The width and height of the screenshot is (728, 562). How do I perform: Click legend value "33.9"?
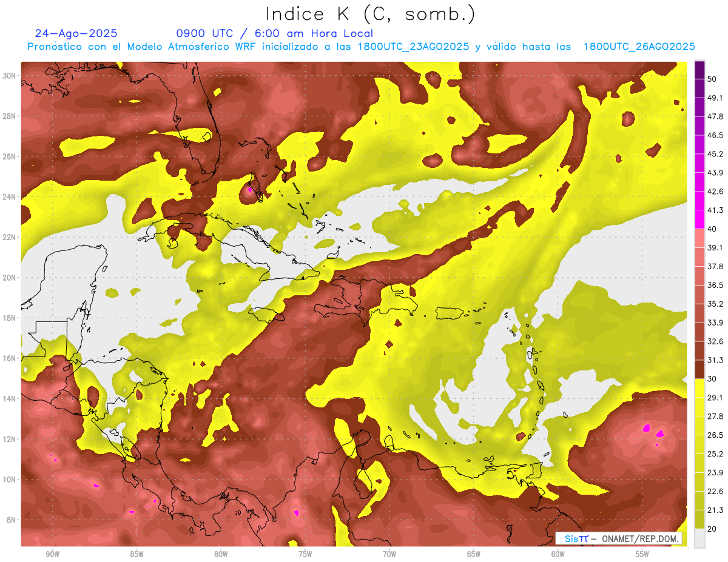[x=715, y=323]
